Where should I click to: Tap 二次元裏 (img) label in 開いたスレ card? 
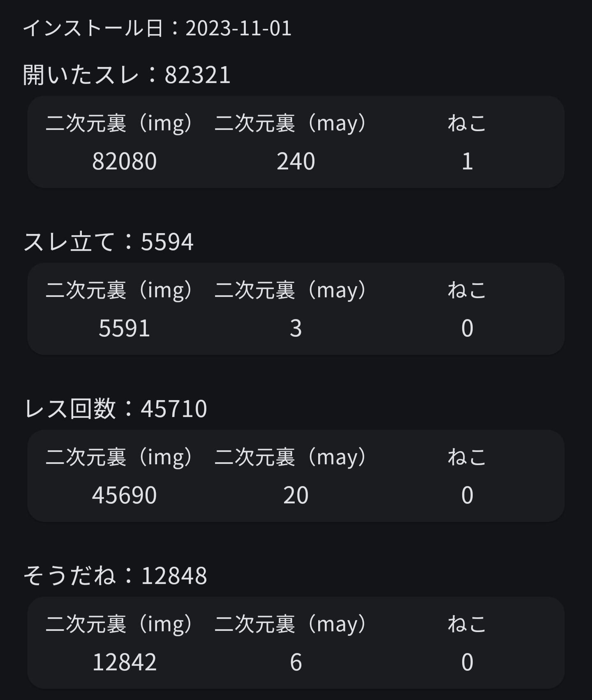[x=119, y=123]
